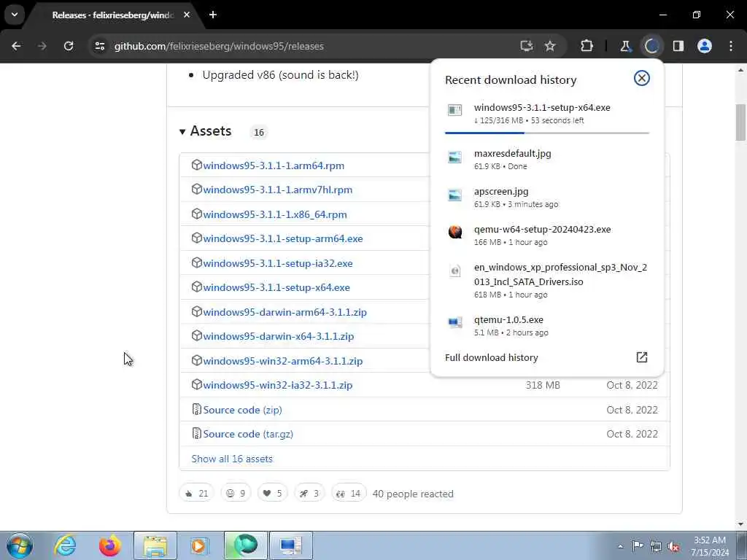Open Windows Media Player taskbar icon

[200, 545]
